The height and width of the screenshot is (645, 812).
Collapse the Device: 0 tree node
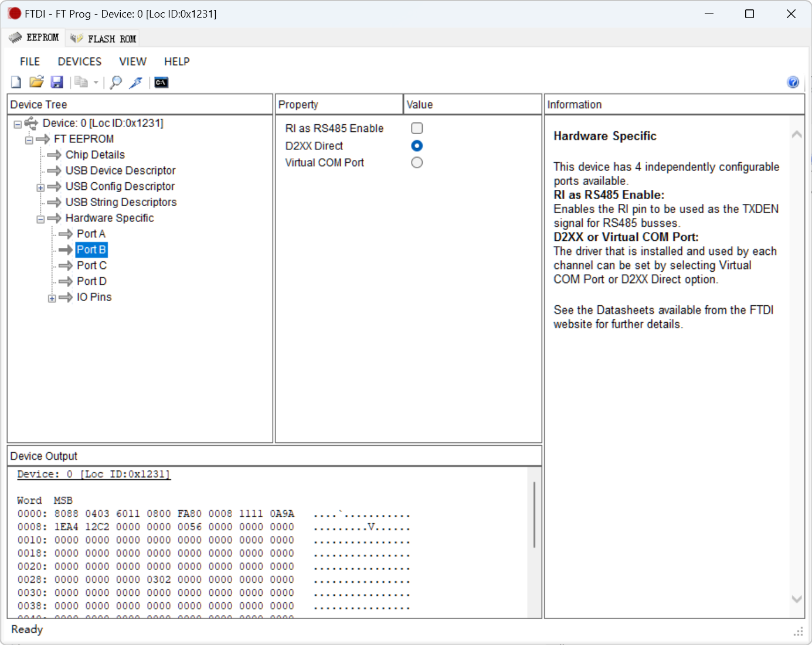click(x=18, y=124)
